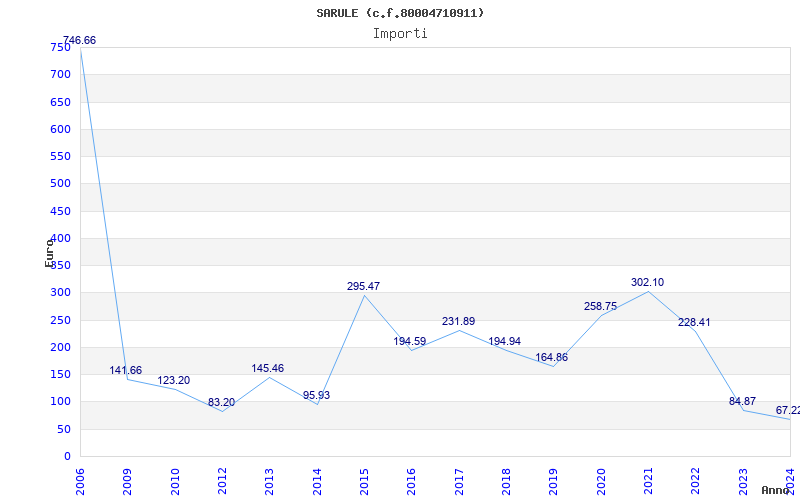800x500 pixels.
Task: Select the 84.87 value label
Action: [x=742, y=402]
